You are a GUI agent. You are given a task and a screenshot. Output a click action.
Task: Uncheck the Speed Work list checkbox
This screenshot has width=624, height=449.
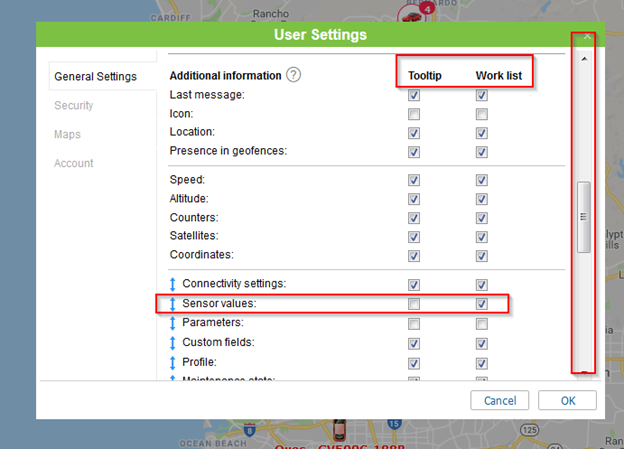pyautogui.click(x=482, y=180)
